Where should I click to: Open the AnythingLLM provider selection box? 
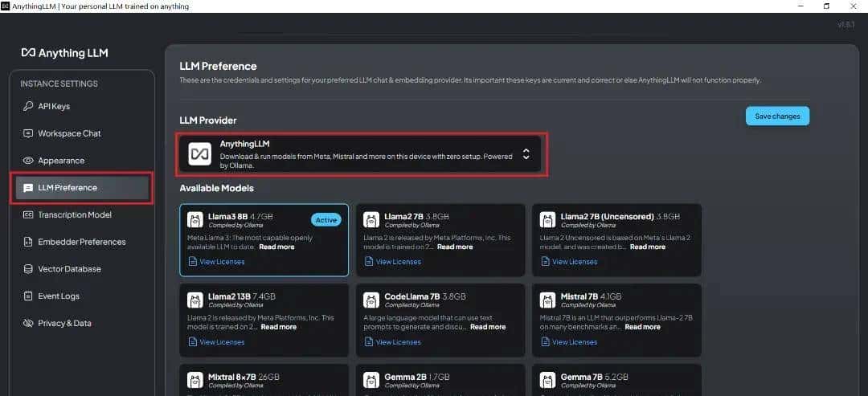click(362, 154)
